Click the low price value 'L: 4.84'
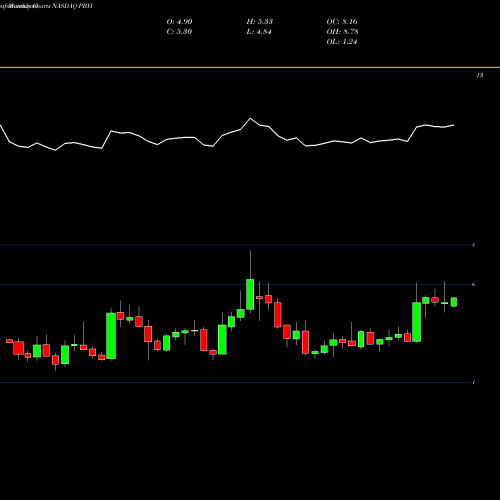 [259, 32]
